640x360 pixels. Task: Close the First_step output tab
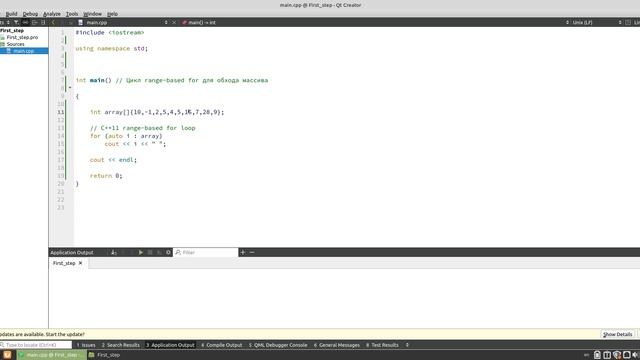80,263
